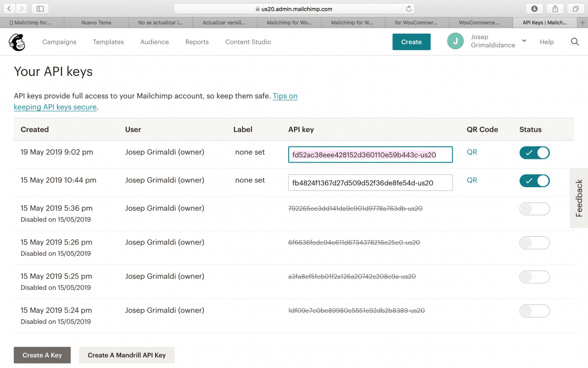Disable the 15 May 10:44 pm key
The height and width of the screenshot is (368, 588).
click(x=535, y=181)
